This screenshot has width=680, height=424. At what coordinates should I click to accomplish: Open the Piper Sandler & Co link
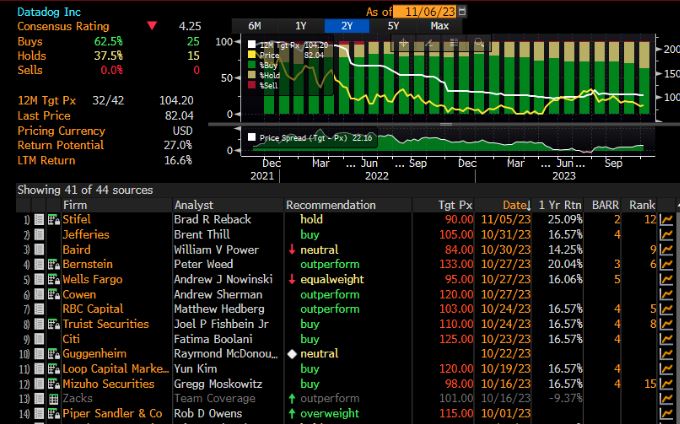pos(112,414)
